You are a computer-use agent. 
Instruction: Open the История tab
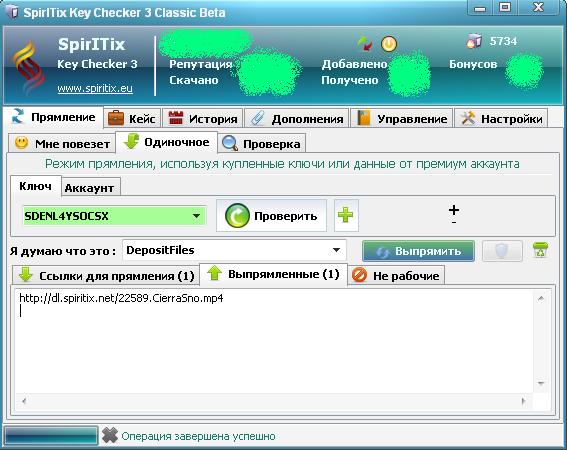(202, 118)
